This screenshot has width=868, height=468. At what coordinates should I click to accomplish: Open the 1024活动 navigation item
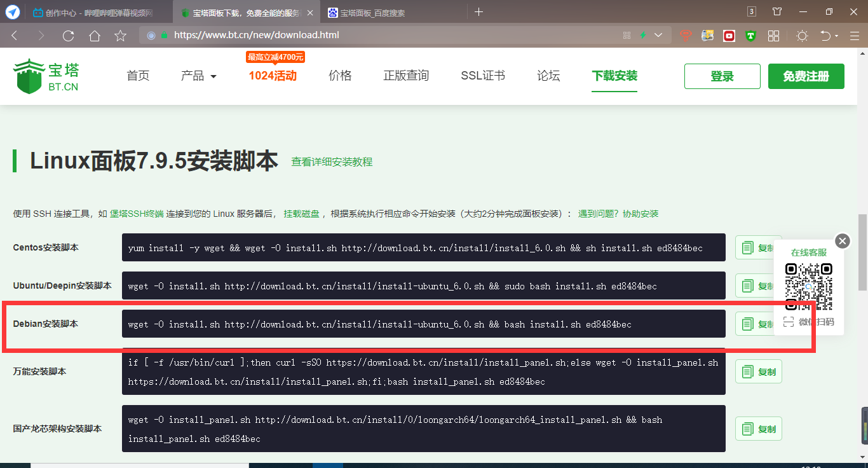point(273,76)
